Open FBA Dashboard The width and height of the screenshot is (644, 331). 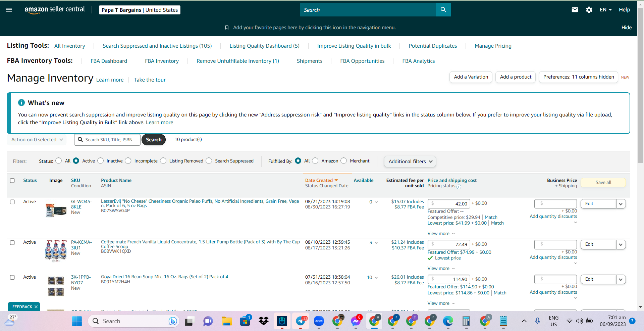109,61
